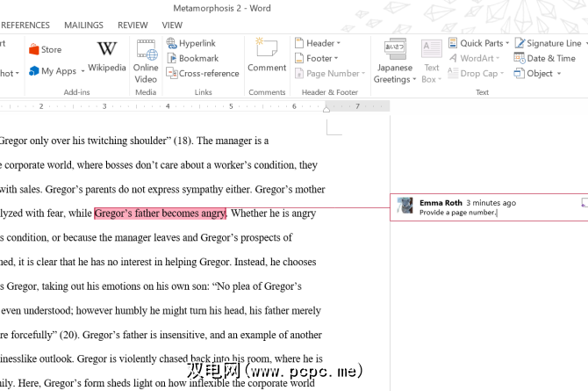Insert a Signature Line
This screenshot has height=391, width=588.
coord(549,43)
